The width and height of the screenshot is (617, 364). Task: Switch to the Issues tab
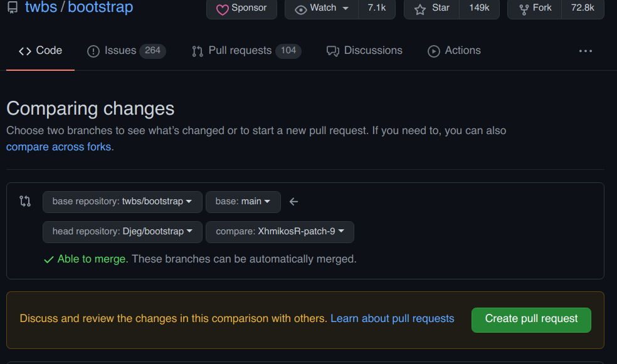[126, 51]
